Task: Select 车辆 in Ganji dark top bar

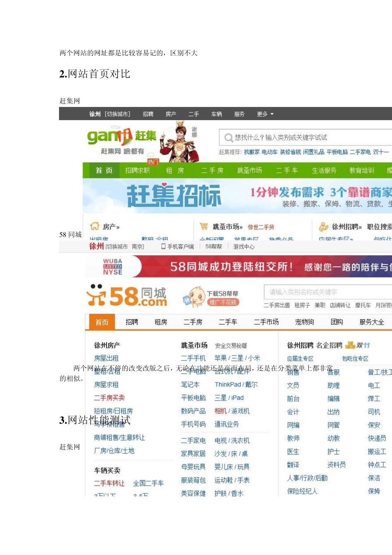Action: pos(217,114)
